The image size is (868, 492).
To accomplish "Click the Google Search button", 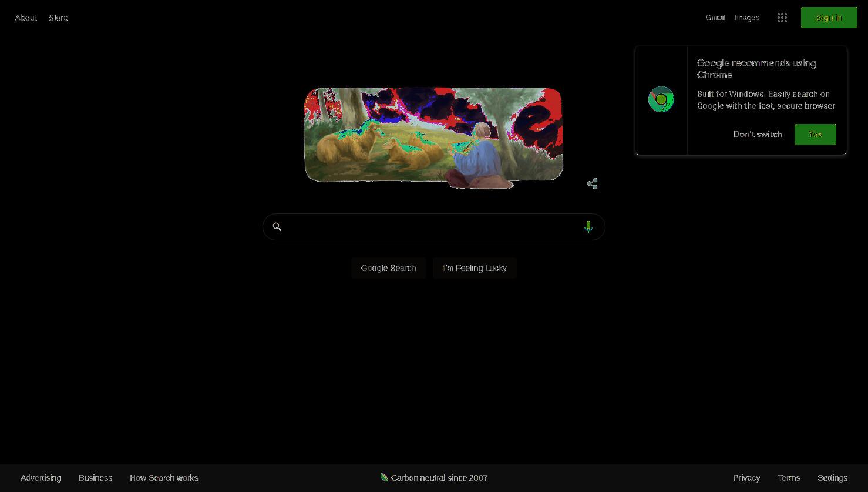I will click(x=388, y=268).
